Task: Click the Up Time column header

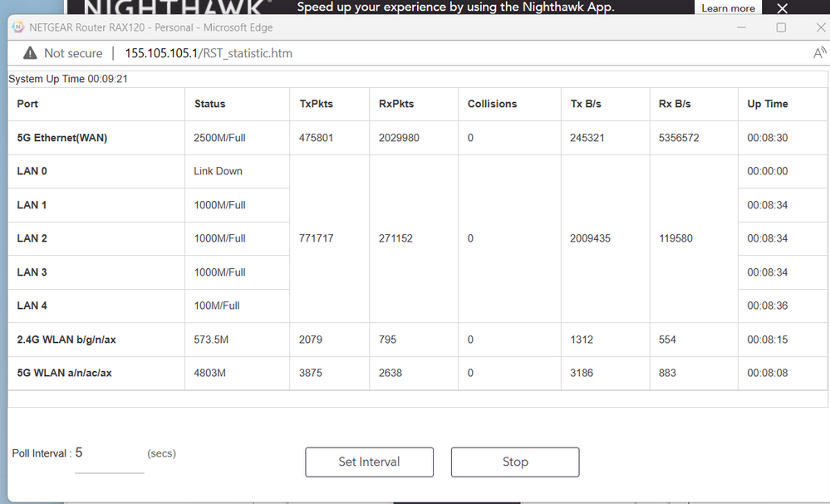Action: [768, 104]
